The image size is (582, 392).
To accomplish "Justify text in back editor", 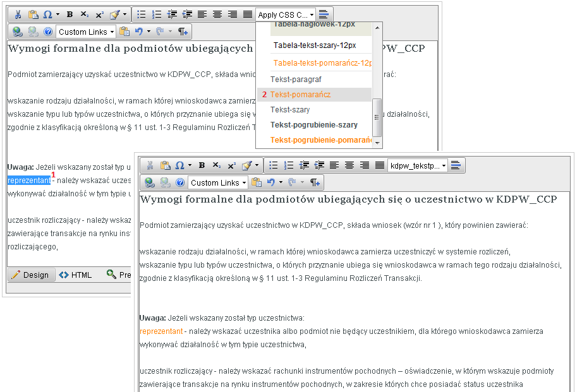I will (248, 15).
